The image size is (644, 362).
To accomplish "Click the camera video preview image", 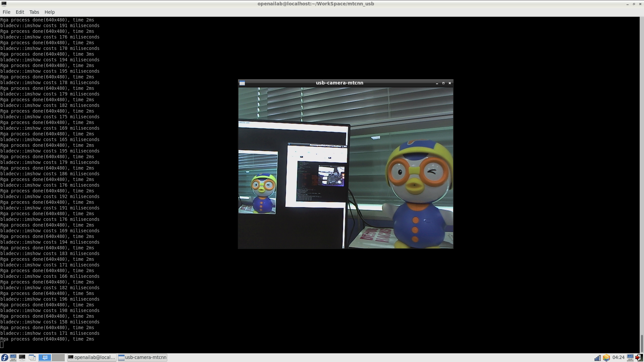I will tap(346, 168).
